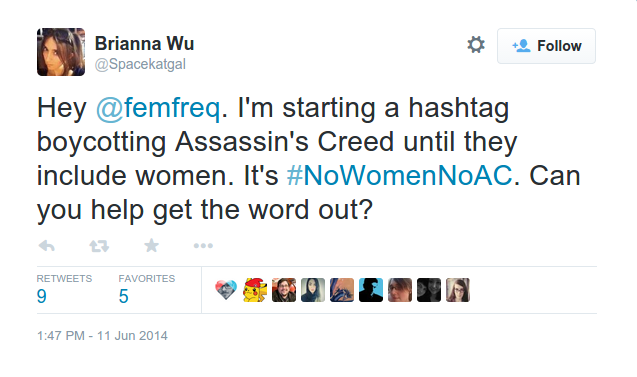Open Brianna Wu's profile picture

tap(61, 52)
